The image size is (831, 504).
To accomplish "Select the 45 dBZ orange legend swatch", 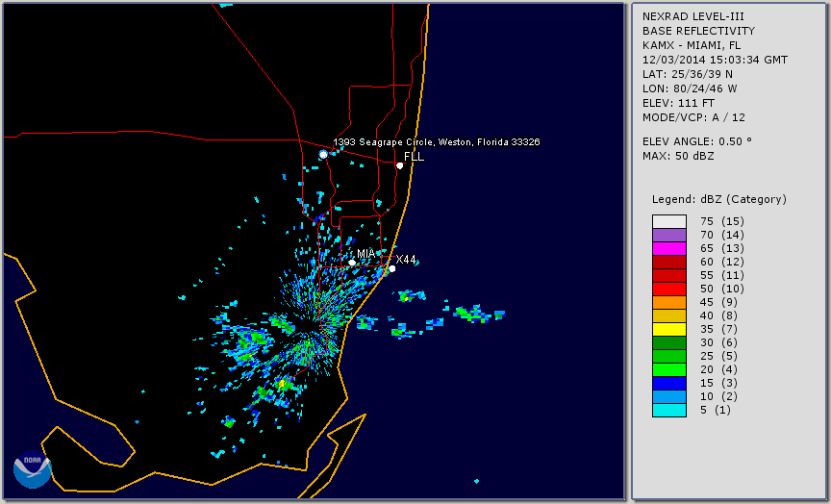I will tap(669, 302).
